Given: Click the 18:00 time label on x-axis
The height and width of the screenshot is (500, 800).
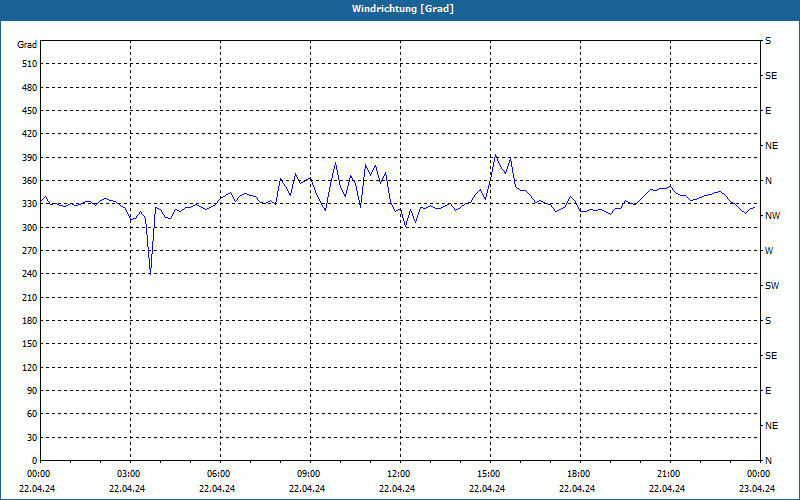Looking at the screenshot, I should coord(580,474).
